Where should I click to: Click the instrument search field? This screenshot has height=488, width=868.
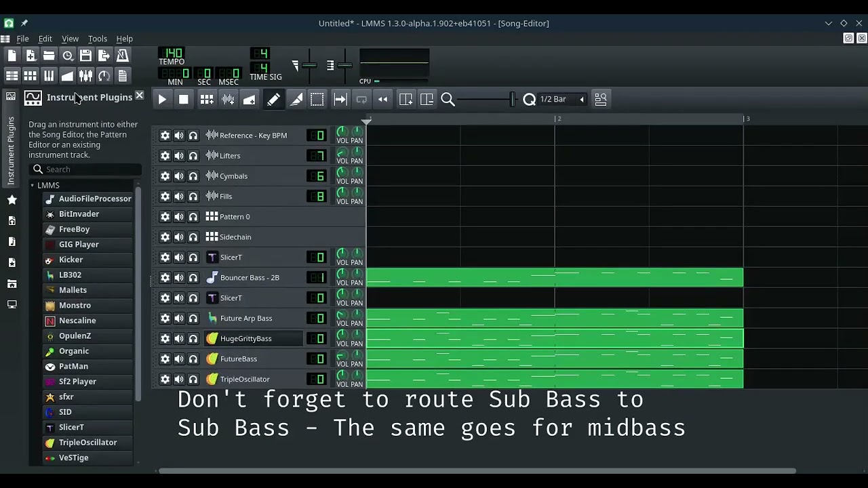pyautogui.click(x=85, y=169)
